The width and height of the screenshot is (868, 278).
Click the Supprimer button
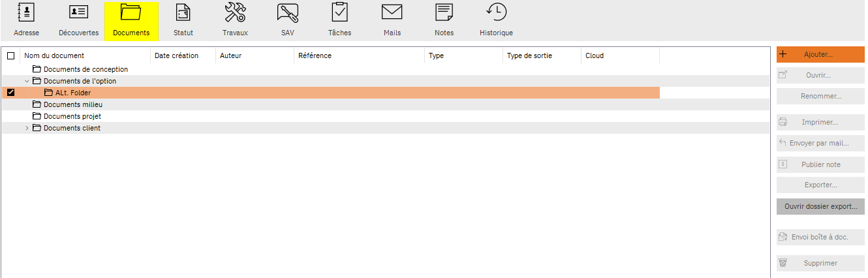[820, 264]
